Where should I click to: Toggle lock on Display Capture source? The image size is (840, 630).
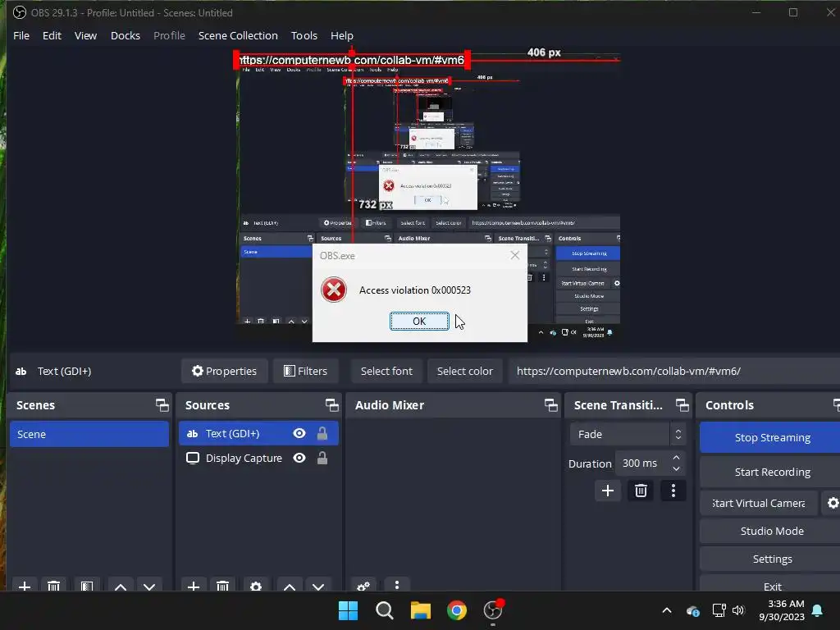point(322,458)
